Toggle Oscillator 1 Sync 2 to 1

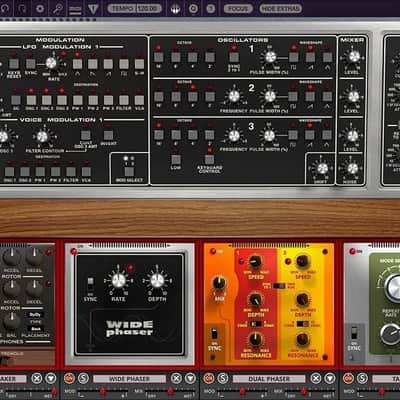tap(234, 57)
